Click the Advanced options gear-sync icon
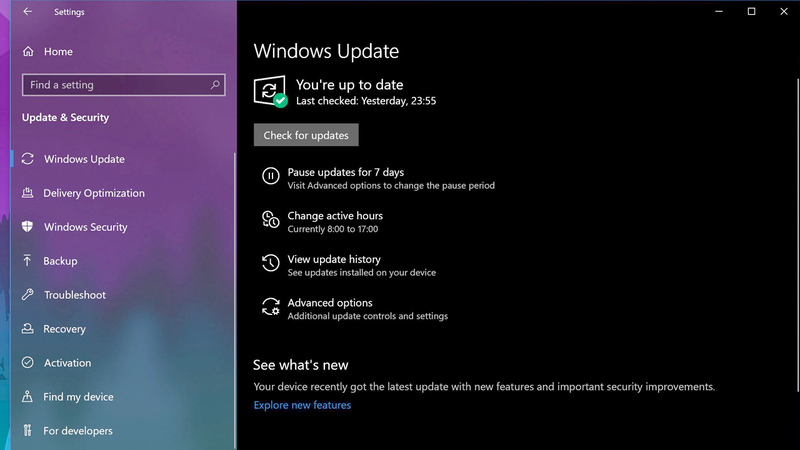The image size is (800, 450). point(270,308)
